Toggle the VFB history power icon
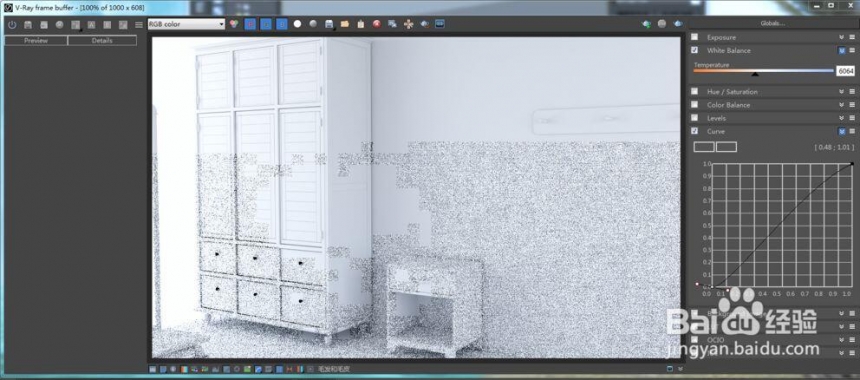The height and width of the screenshot is (380, 860). 12,25
